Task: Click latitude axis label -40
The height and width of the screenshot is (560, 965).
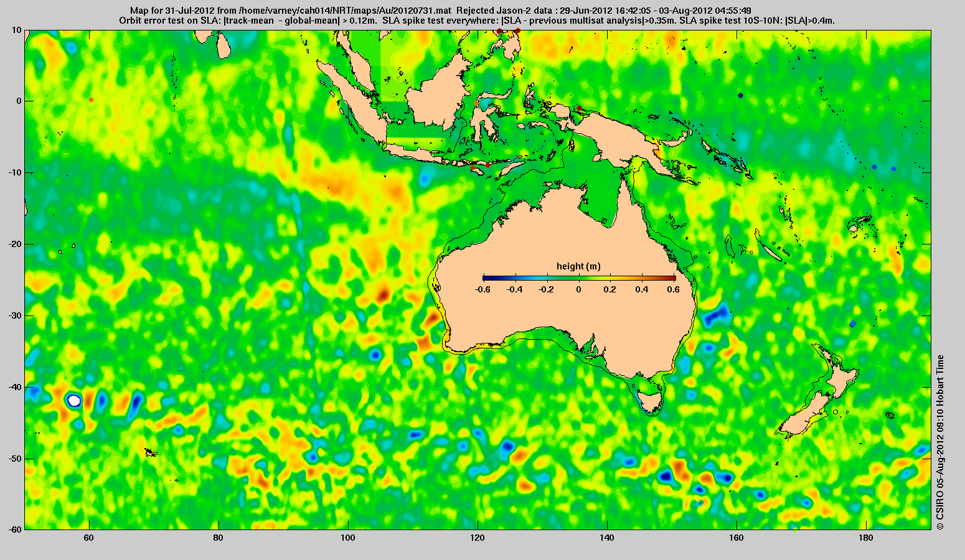Action: tap(14, 387)
